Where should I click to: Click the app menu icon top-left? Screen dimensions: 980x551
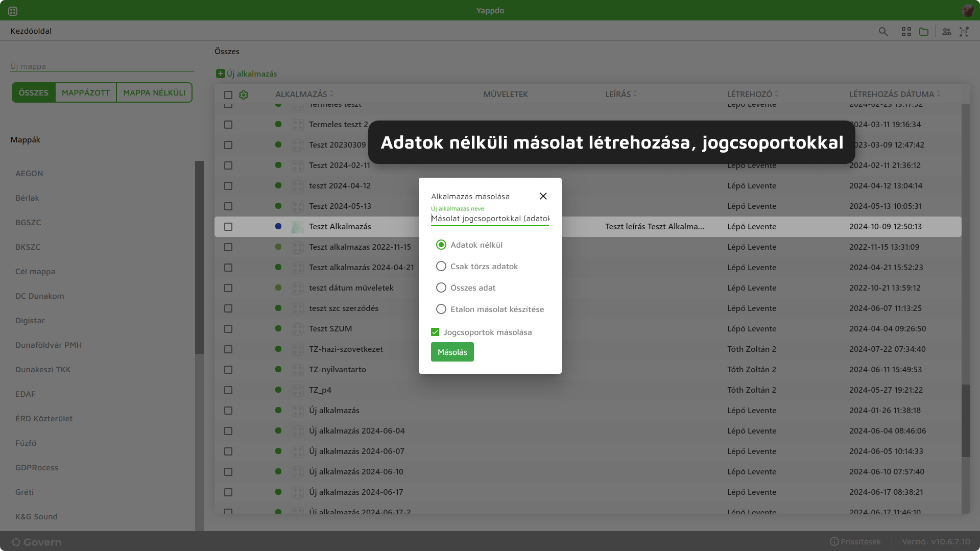click(13, 11)
